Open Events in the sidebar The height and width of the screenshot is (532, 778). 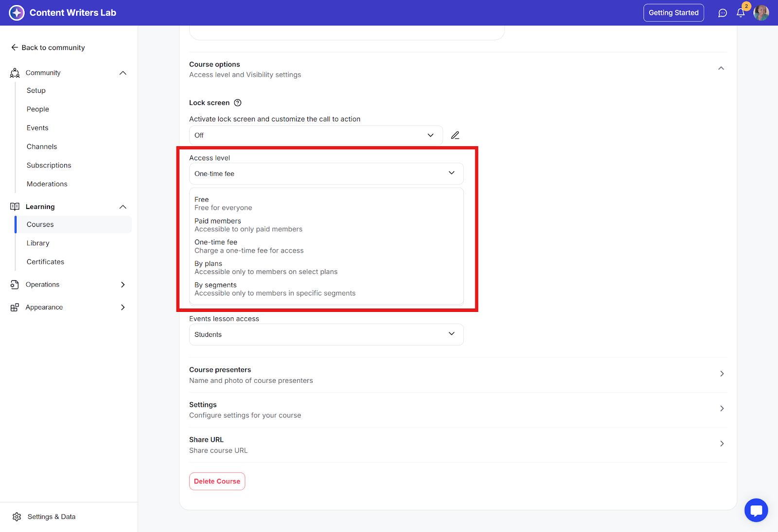pyautogui.click(x=37, y=128)
